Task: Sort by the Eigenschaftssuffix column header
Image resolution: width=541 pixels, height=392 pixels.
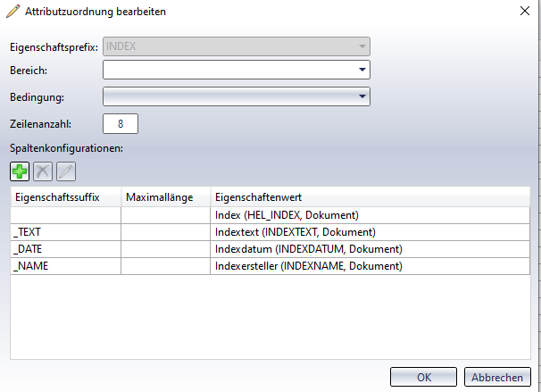Action: click(x=65, y=196)
